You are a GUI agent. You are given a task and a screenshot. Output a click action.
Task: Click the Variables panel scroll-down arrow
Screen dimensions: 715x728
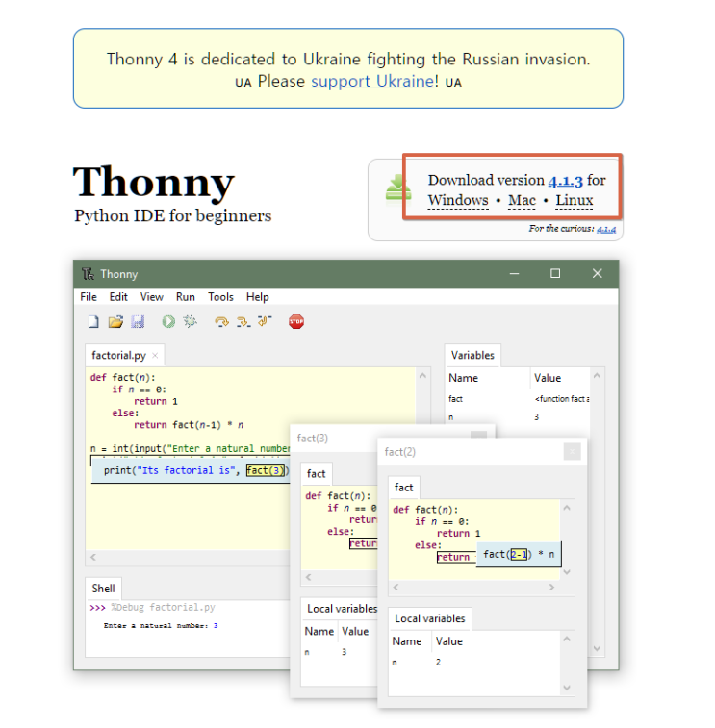coord(597,648)
